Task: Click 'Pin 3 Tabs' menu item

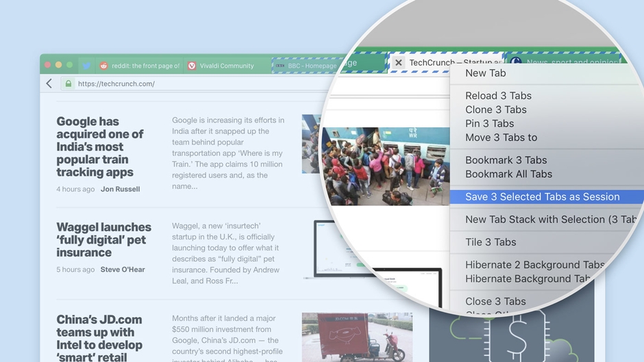Action: [x=489, y=123]
